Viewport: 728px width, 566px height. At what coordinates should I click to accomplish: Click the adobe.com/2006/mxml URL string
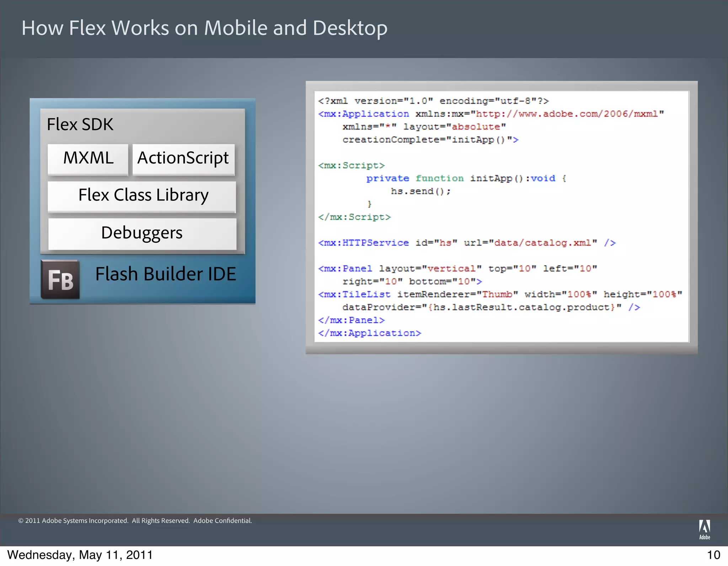[567, 114]
